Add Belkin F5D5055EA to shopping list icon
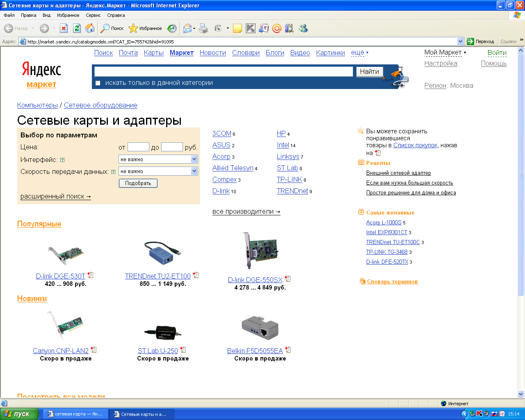The image size is (525, 420). pos(288,350)
